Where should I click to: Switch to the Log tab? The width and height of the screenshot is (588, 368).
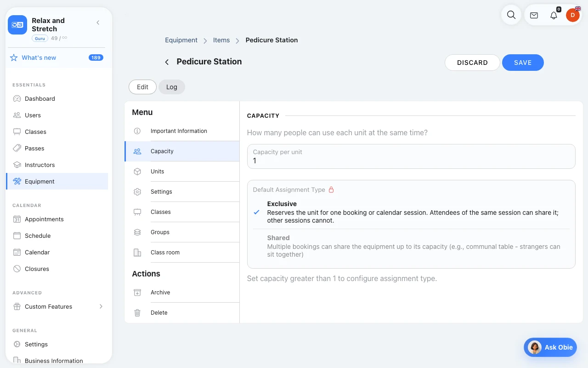(172, 87)
